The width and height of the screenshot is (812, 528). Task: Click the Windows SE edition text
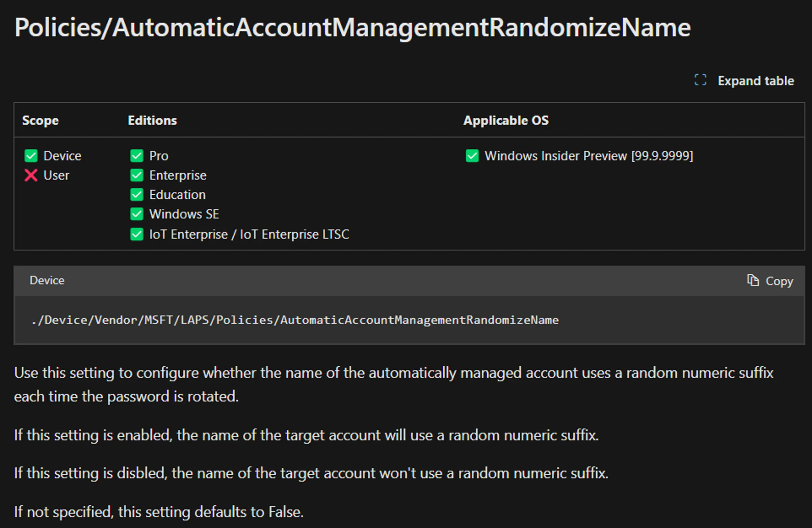(184, 214)
